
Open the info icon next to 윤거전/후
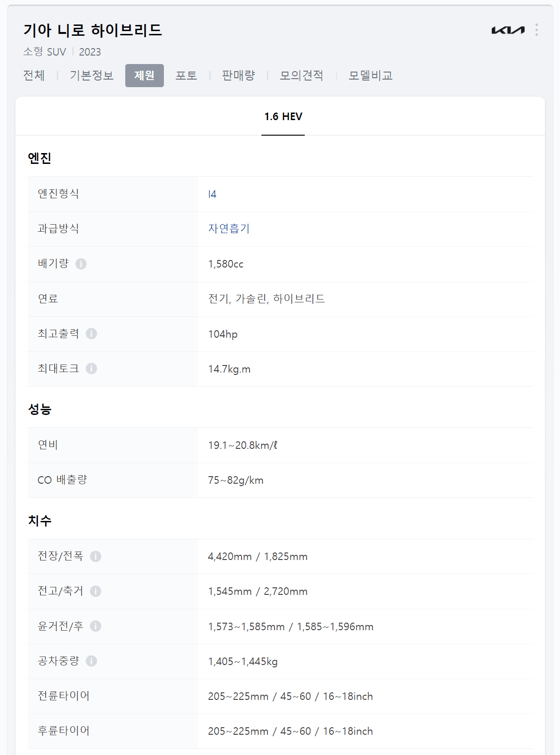tap(97, 627)
